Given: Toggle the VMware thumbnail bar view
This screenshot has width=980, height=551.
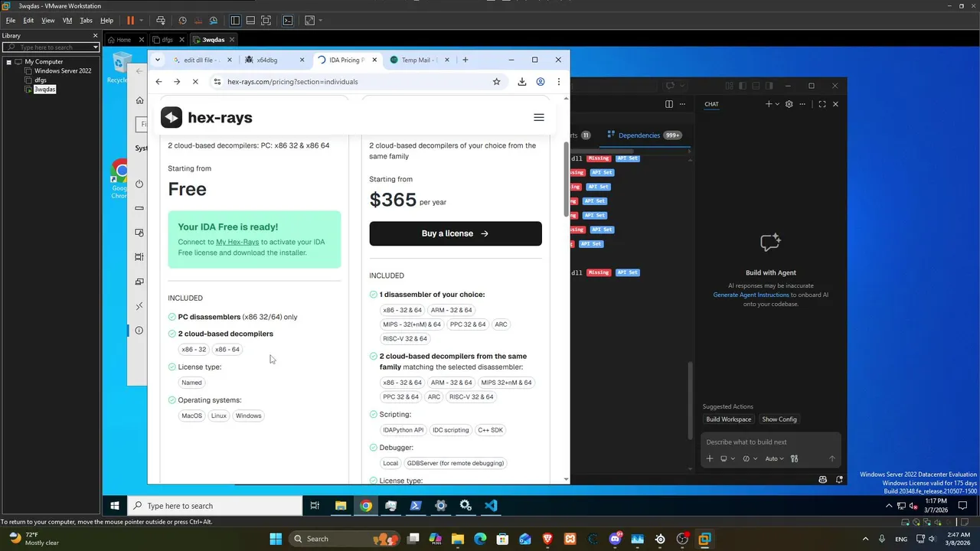Looking at the screenshot, I should pos(250,21).
